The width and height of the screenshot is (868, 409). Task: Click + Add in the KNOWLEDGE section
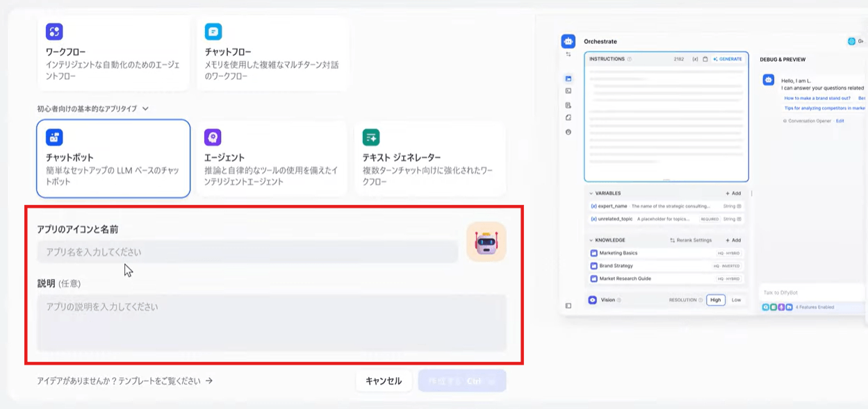coord(733,240)
